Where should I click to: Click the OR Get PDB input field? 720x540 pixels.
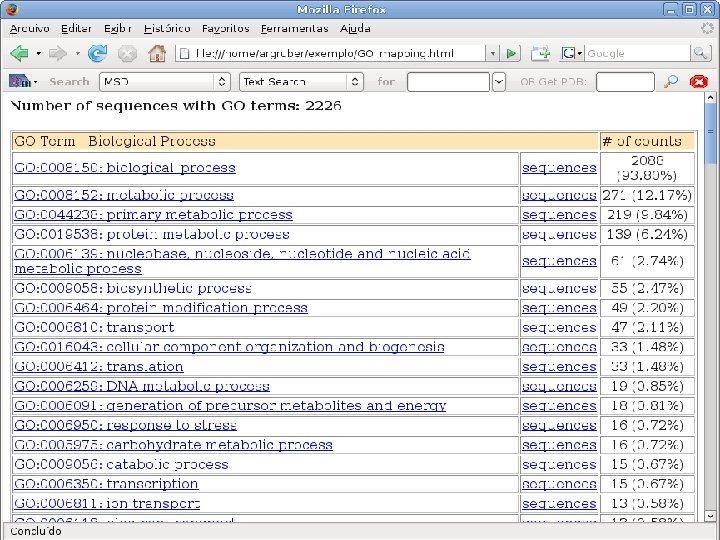pos(625,82)
